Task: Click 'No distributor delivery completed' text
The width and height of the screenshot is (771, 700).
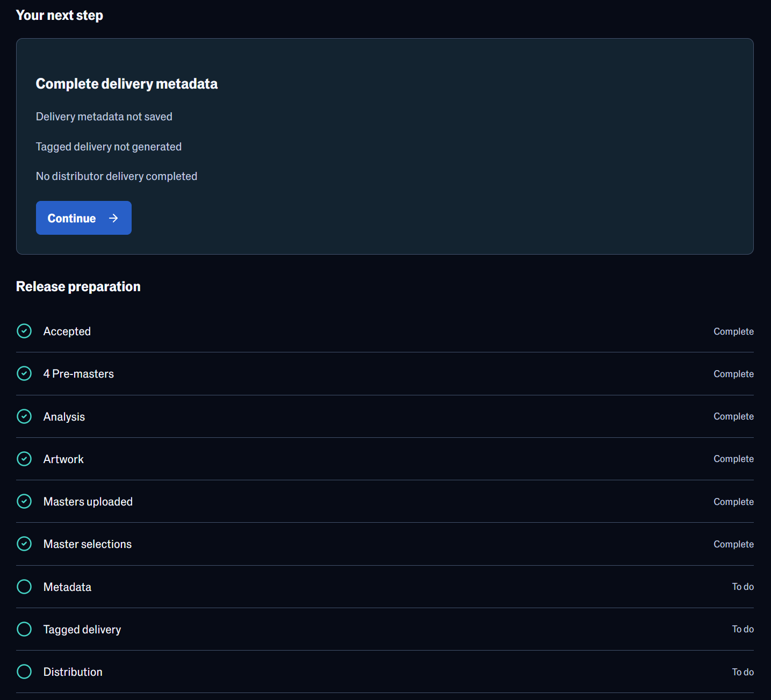Action: 117,176
